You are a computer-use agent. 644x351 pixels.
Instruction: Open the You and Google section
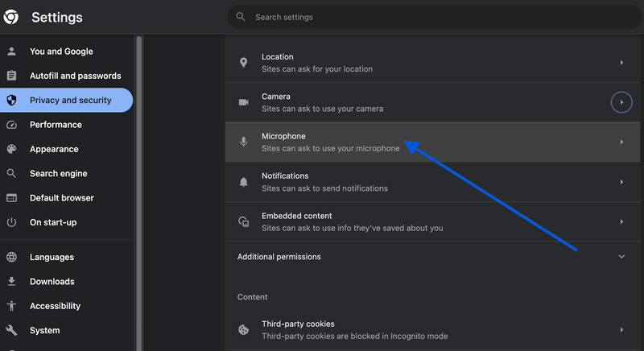point(67,52)
